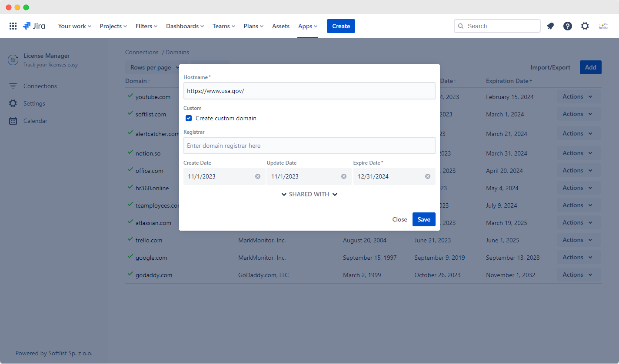Click the Save button in dialog

(424, 219)
